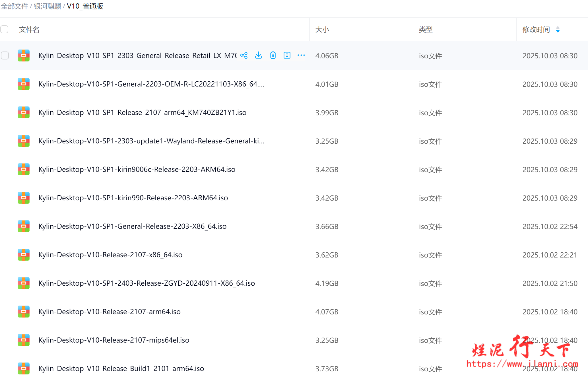Open Kylin-Desktop-V10-SP1-kirin990-Release-2203-ARM64.iso
Viewport: 588px width, 375px height.
(x=133, y=198)
